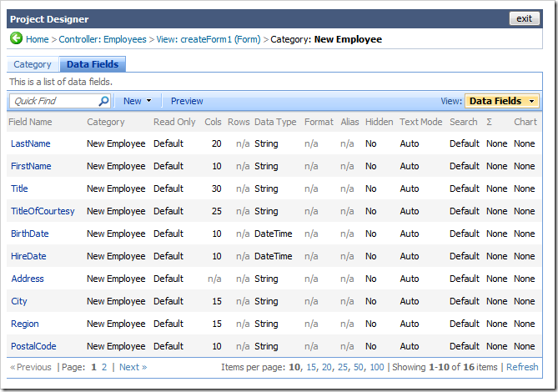Click Cols value 25 in TitleOfCourtesy row
Screen dimensions: 558x392
pyautogui.click(x=216, y=211)
